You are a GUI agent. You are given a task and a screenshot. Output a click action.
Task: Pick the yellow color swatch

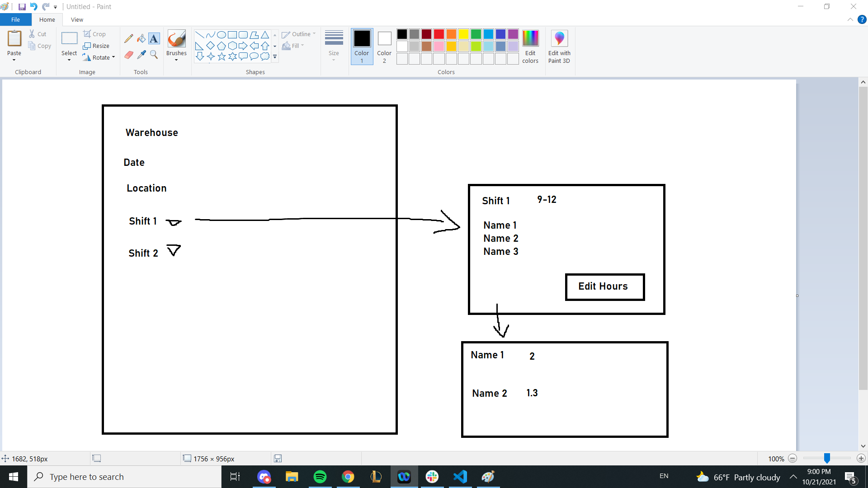pyautogui.click(x=463, y=34)
